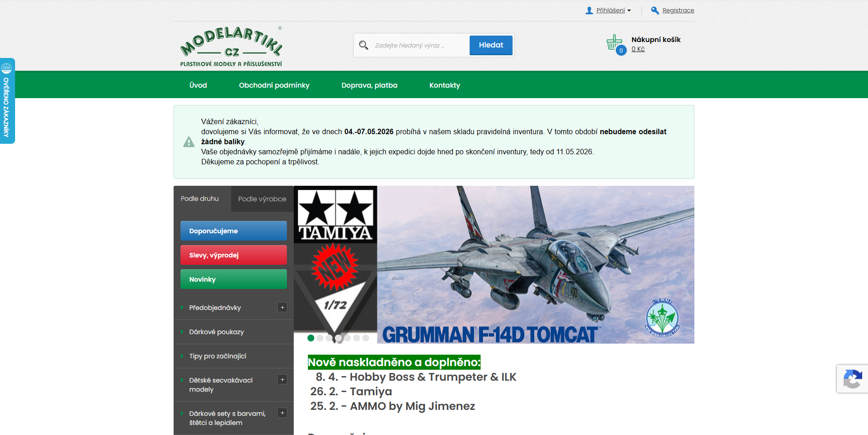Switch to the Podle výrobce tab

coord(262,199)
